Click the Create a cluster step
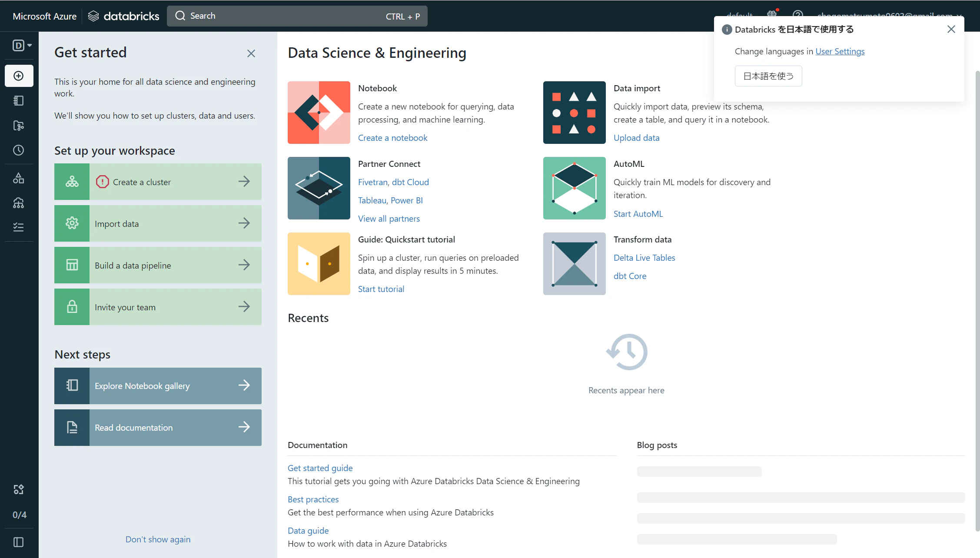The image size is (980, 558). pyautogui.click(x=158, y=182)
